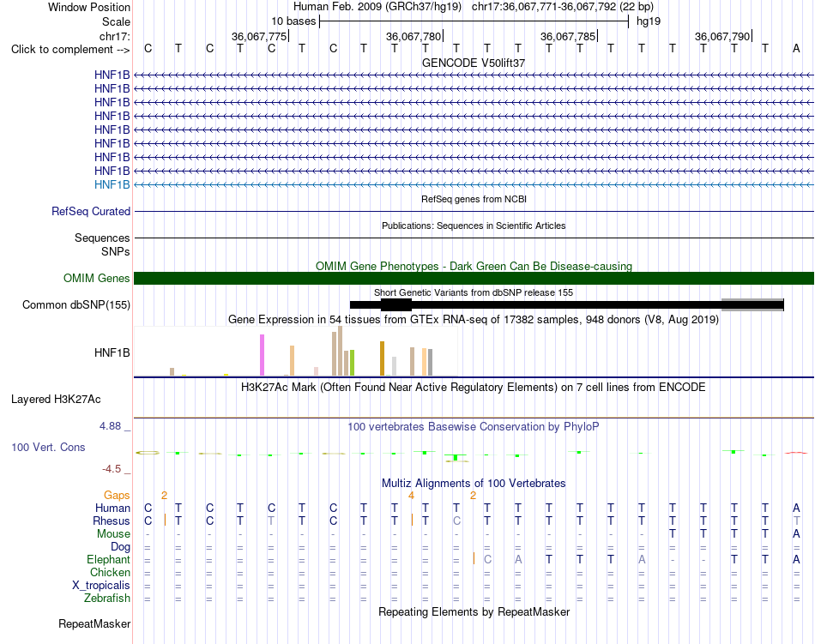Select the Mouse alignment row label
The image size is (815, 644).
(113, 534)
